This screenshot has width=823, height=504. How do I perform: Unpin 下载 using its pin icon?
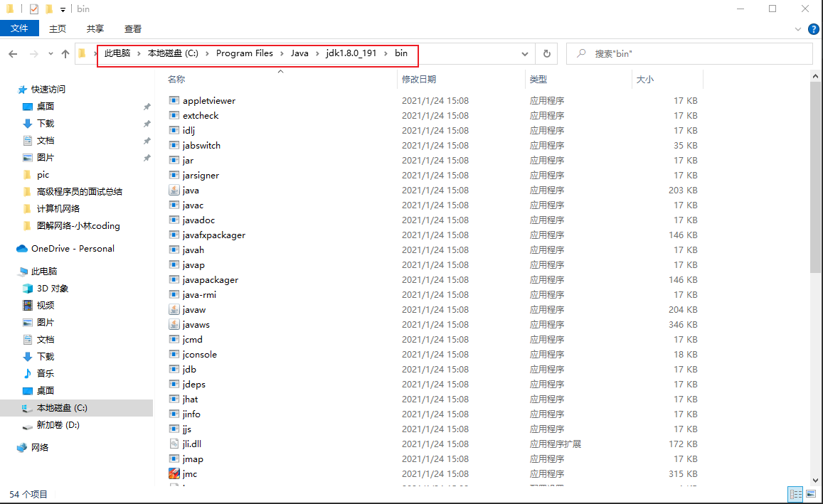tap(147, 124)
